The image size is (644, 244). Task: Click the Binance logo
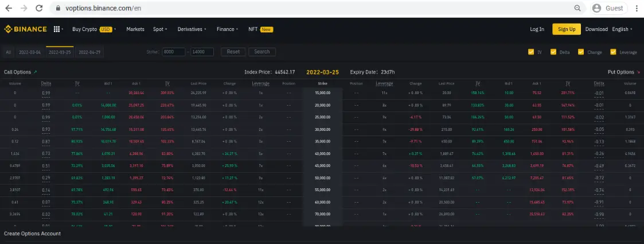tap(25, 29)
